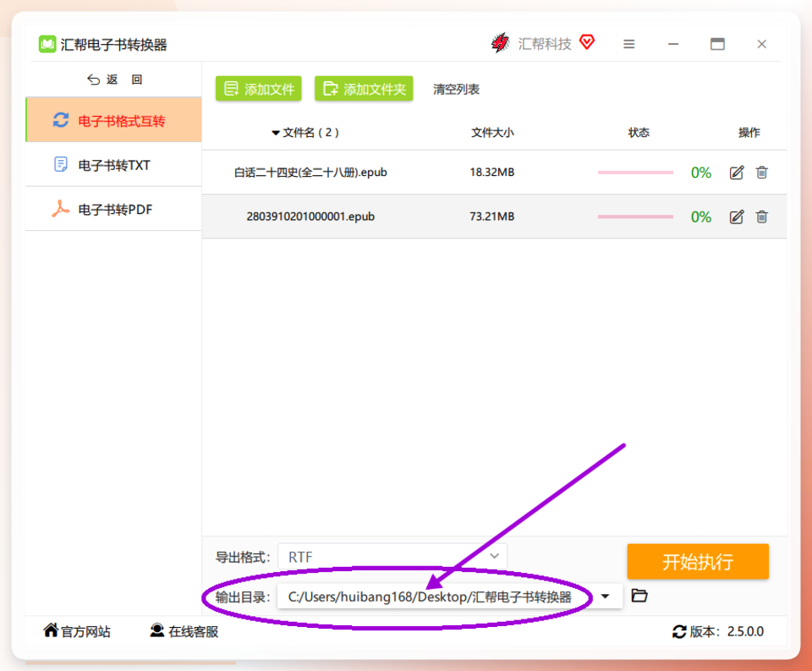The width and height of the screenshot is (812, 671).
Task: Click the 添加文件 button
Action: pos(259,89)
